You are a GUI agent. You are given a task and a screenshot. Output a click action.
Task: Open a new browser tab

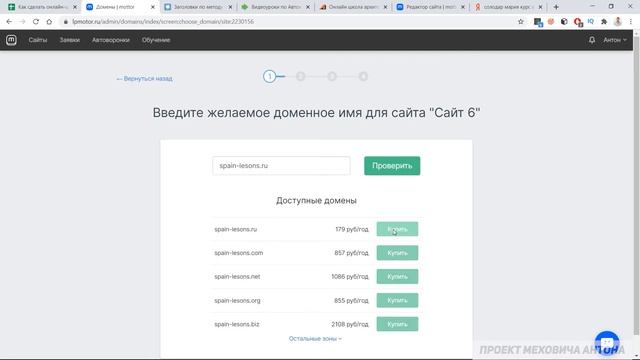556,7
